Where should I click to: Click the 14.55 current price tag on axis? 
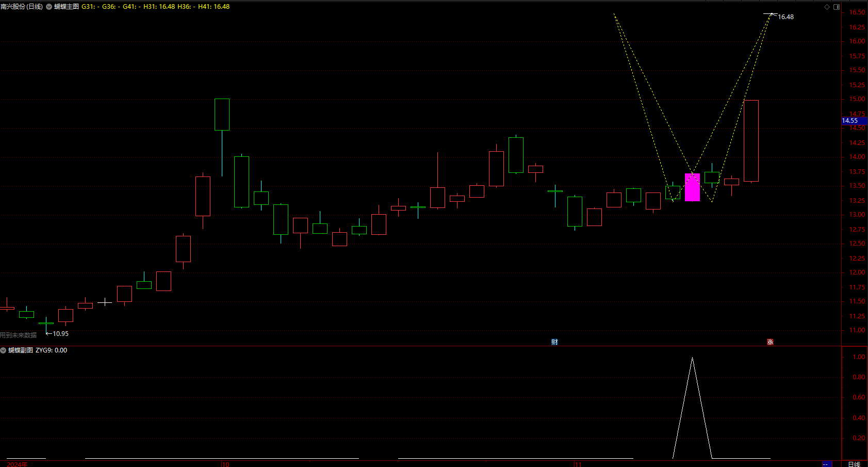pyautogui.click(x=854, y=121)
